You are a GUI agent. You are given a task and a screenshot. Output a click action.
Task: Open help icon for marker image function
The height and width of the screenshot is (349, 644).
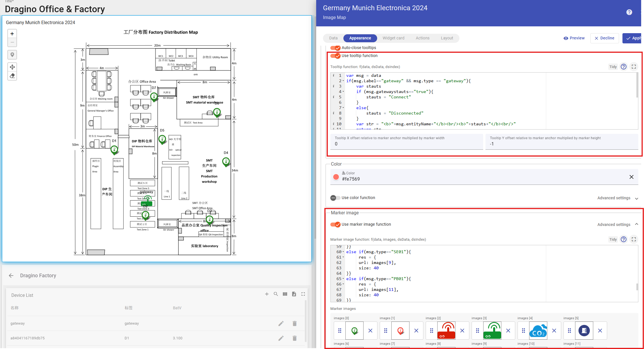point(624,239)
